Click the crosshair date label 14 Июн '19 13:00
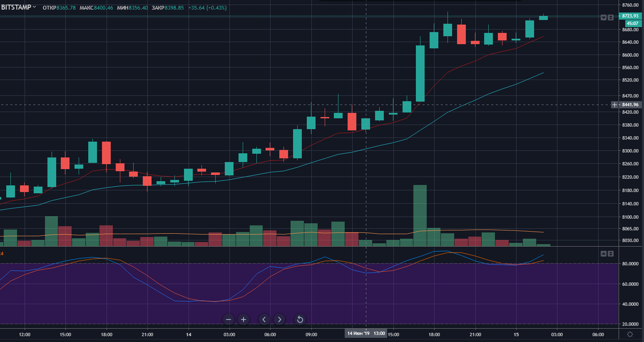Viewport: 644px width, 342px height. pyautogui.click(x=366, y=333)
